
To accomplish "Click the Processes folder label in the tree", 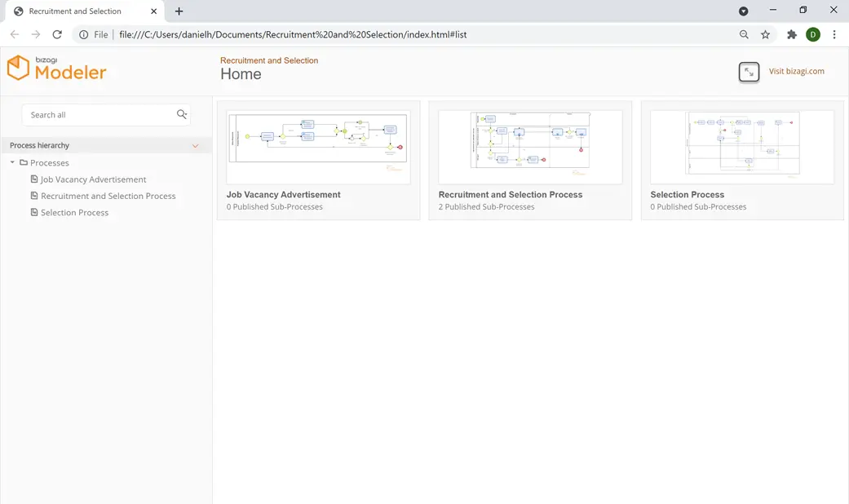I will coord(49,163).
